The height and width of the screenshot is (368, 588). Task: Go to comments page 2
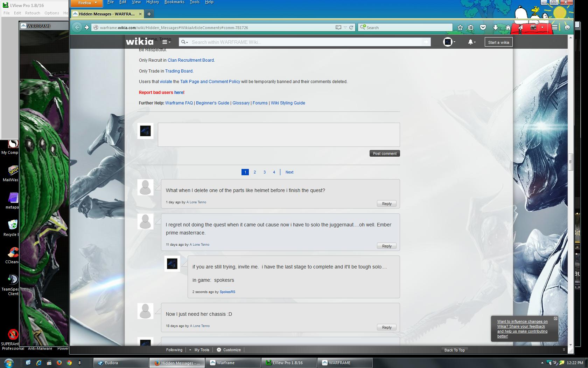(x=255, y=172)
